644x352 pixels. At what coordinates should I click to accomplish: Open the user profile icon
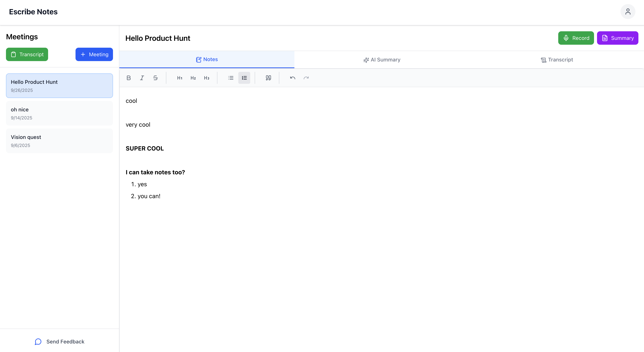[x=628, y=12]
